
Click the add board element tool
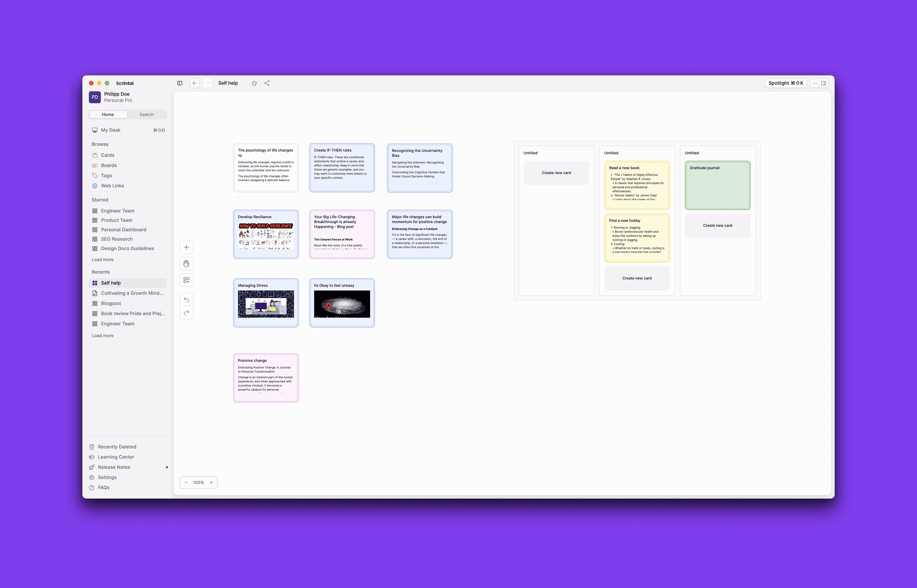click(186, 280)
